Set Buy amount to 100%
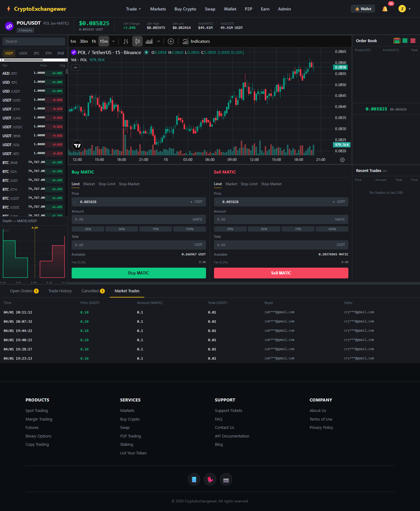Image resolution: width=420 pixels, height=511 pixels. point(189,229)
